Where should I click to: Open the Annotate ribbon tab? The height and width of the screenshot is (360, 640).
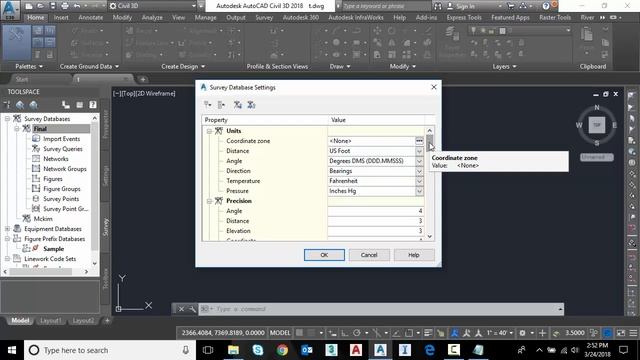[91, 18]
